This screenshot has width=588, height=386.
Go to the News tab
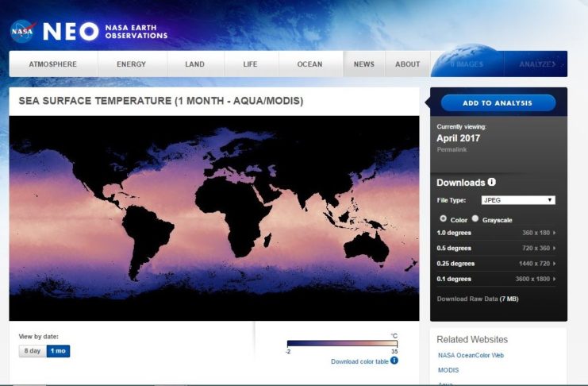(x=364, y=64)
